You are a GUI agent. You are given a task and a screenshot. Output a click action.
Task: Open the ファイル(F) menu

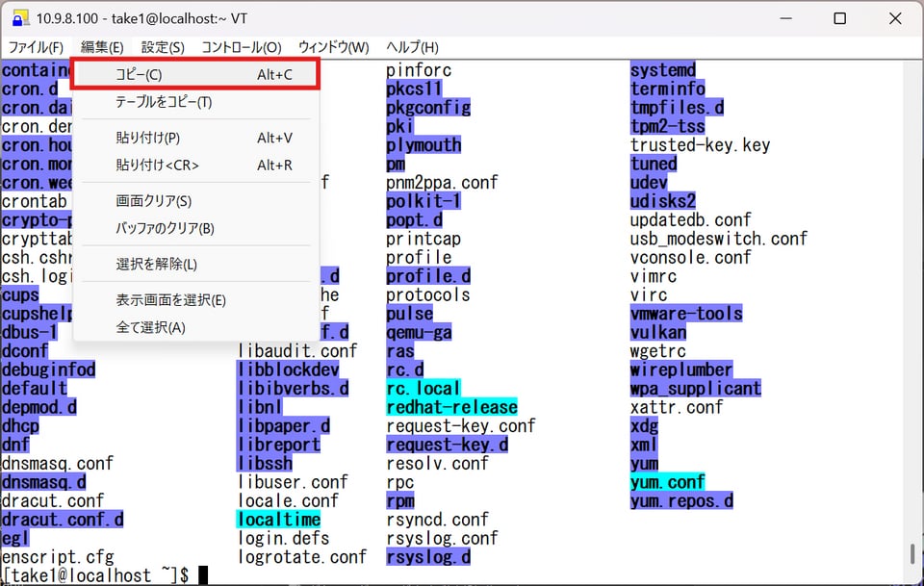36,47
